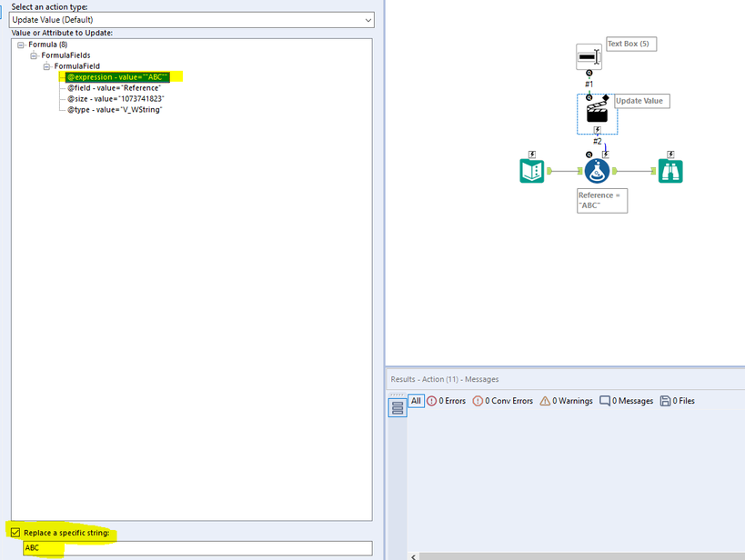The image size is (745, 560).
Task: Select the Browse binoculars tool icon
Action: 670,171
